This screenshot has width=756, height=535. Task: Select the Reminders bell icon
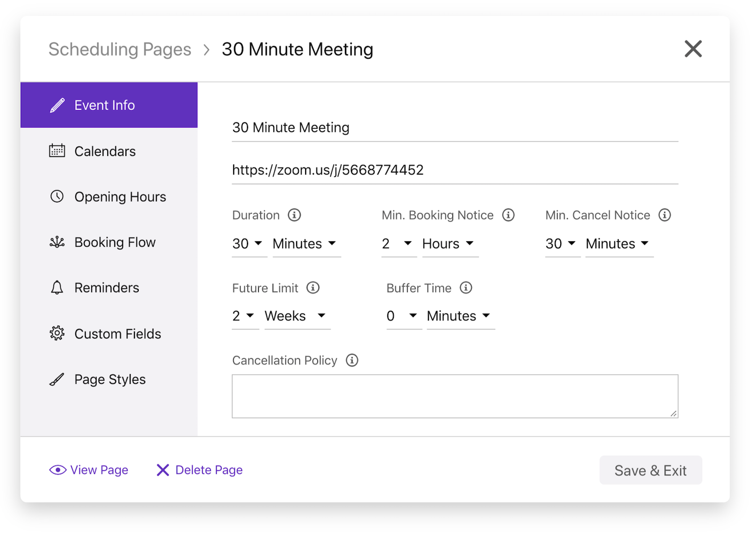(57, 287)
